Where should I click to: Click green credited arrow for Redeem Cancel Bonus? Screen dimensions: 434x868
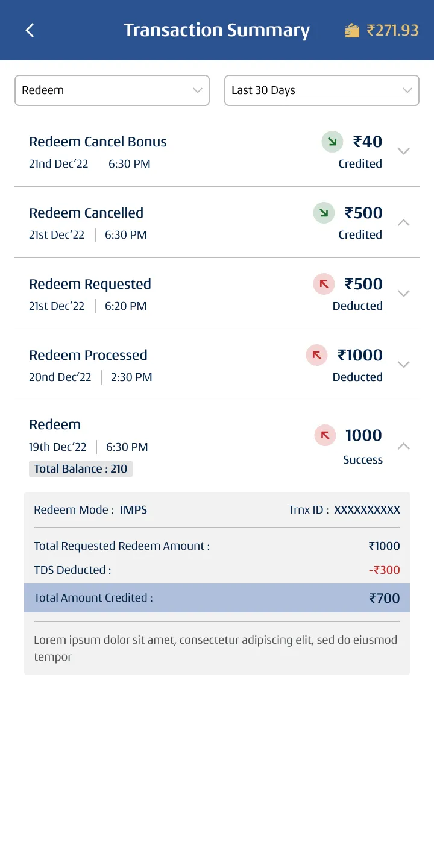332,142
